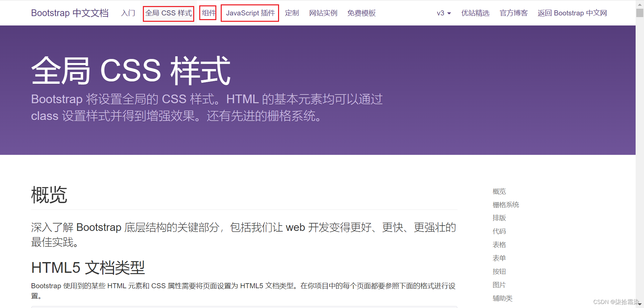The height and width of the screenshot is (308, 644).
Task: Jump to 栅格系统 in the sidebar
Action: click(505, 205)
